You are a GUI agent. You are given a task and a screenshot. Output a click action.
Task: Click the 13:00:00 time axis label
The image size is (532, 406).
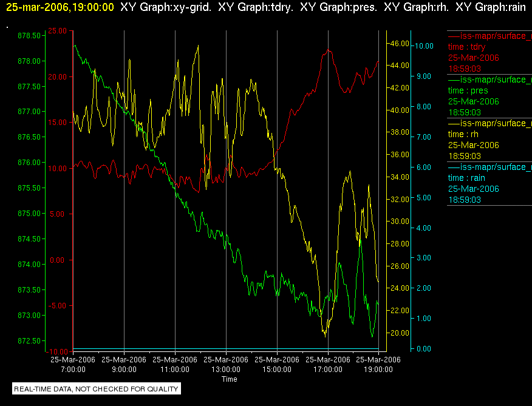pos(226,370)
